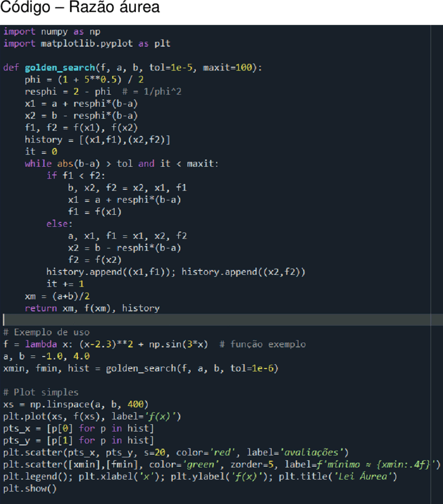Click the line 'b, x2, f2 = x2, x1, f1'
This screenshot has width=443, height=504.
[127, 188]
